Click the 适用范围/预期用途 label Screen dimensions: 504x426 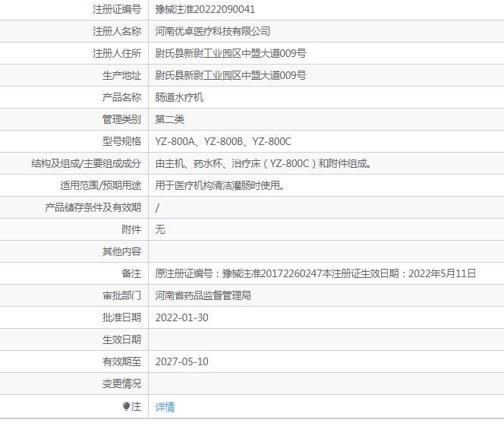point(101,185)
